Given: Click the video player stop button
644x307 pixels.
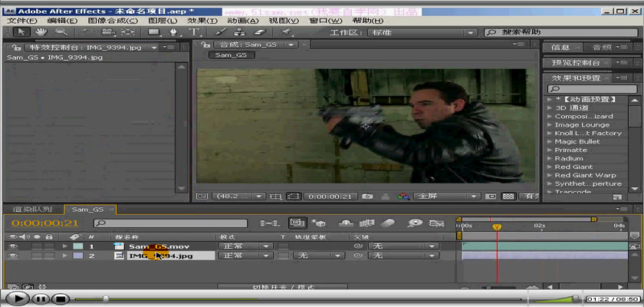Looking at the screenshot, I should tap(61, 299).
